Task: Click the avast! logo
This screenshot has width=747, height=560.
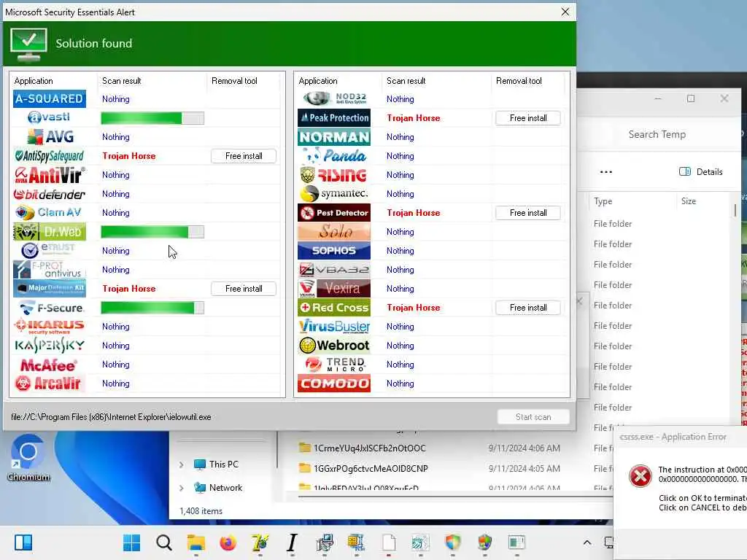Action: click(x=50, y=117)
